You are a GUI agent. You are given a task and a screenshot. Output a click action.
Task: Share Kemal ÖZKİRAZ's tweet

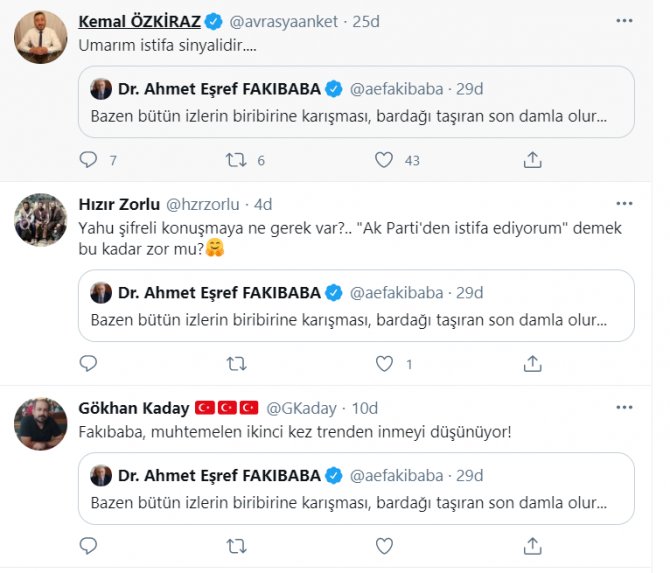(532, 160)
